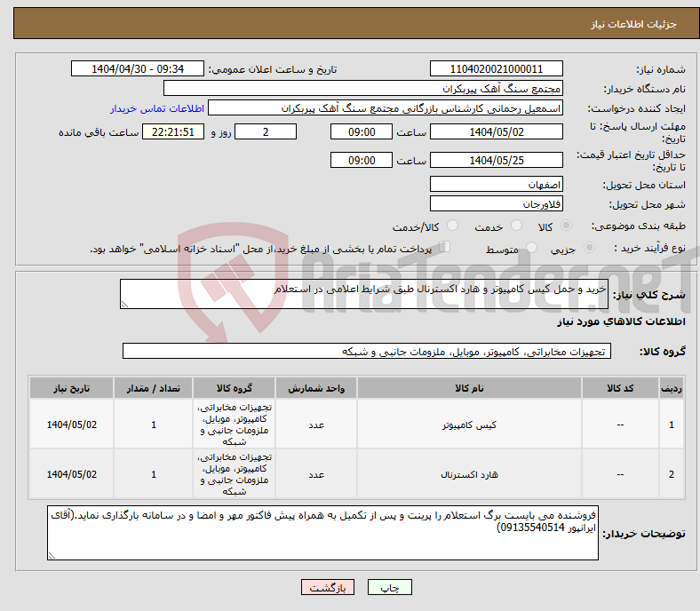The image size is (700, 611).
Task: Click the تاریخ نیاز column header
Action: point(71,388)
